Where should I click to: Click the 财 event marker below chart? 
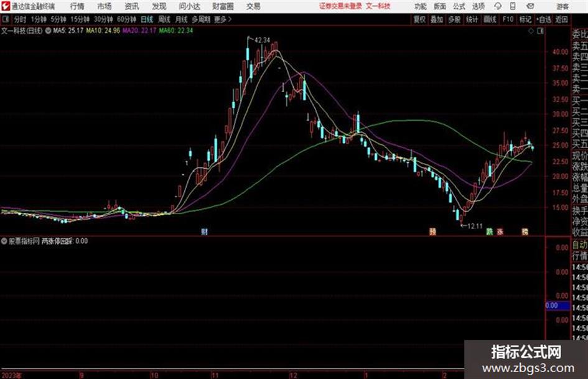click(204, 232)
